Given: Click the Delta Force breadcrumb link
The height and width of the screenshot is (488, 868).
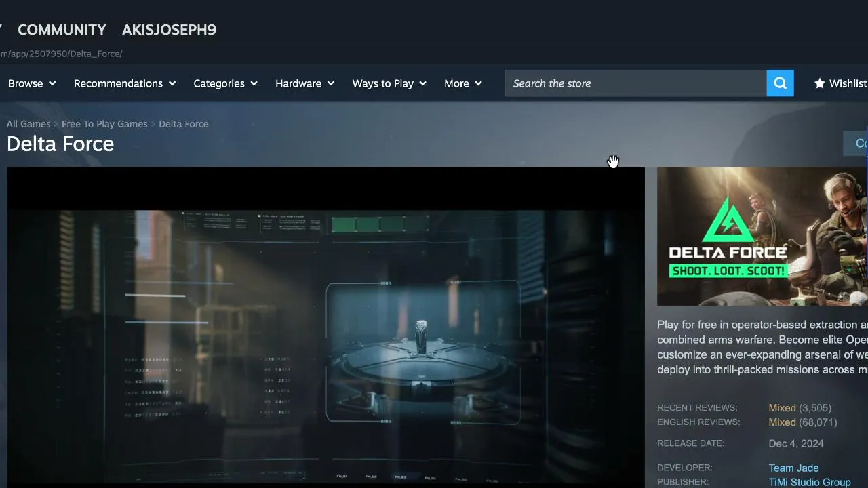Looking at the screenshot, I should pyautogui.click(x=184, y=124).
